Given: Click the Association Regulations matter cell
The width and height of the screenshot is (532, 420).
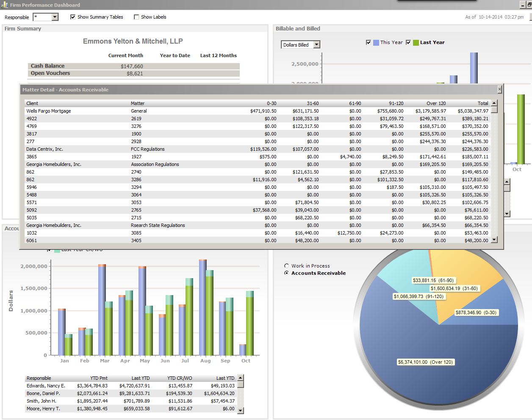Looking at the screenshot, I should pyautogui.click(x=155, y=164).
